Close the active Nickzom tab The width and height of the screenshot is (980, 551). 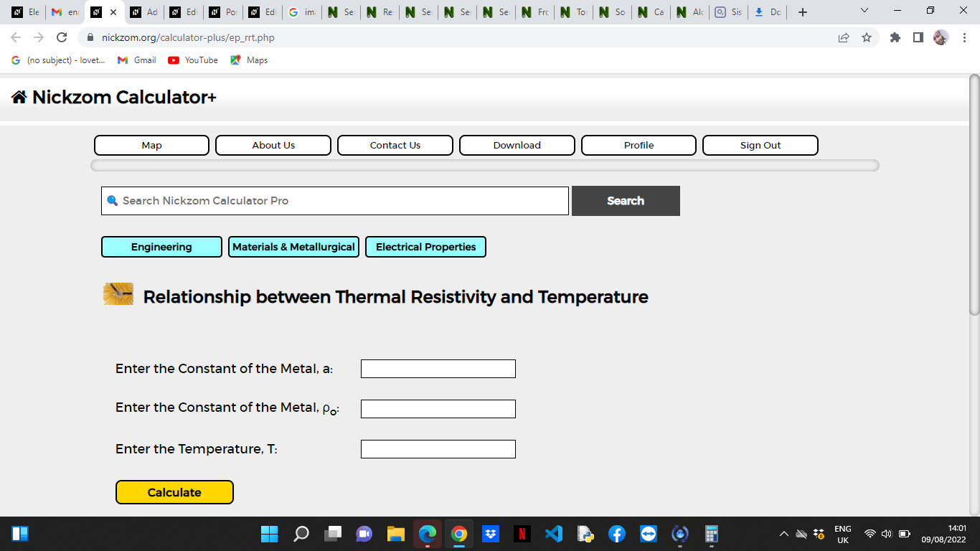point(113,12)
